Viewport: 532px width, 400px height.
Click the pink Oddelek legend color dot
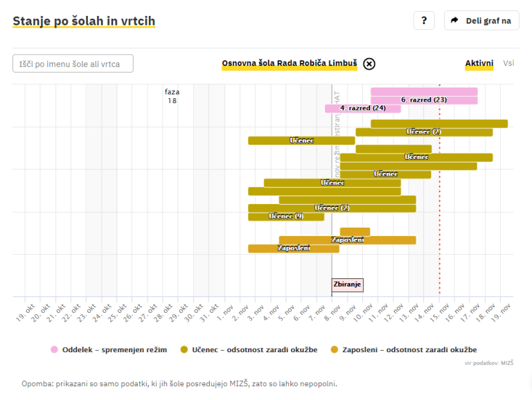point(54,349)
